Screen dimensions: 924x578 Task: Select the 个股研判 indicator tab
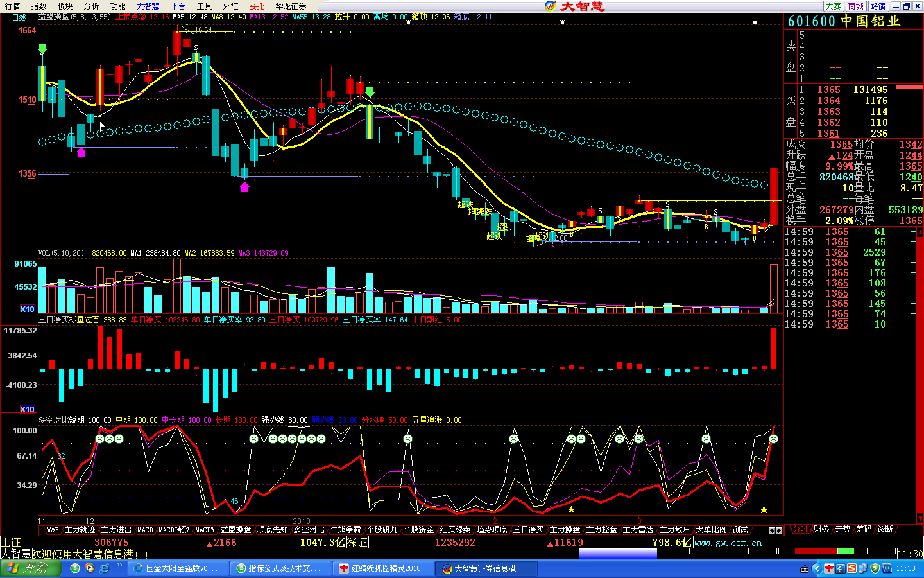(x=382, y=530)
